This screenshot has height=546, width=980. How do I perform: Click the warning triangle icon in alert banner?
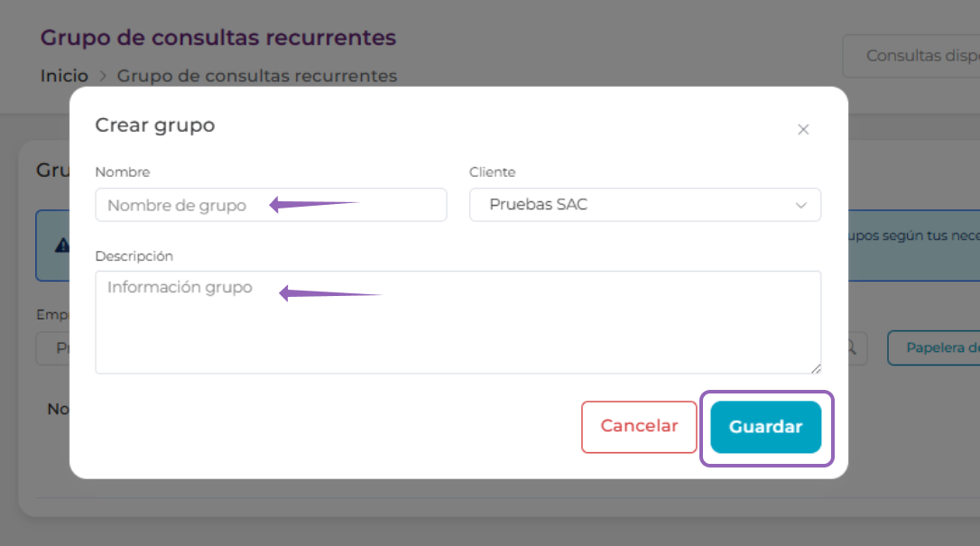[62, 245]
